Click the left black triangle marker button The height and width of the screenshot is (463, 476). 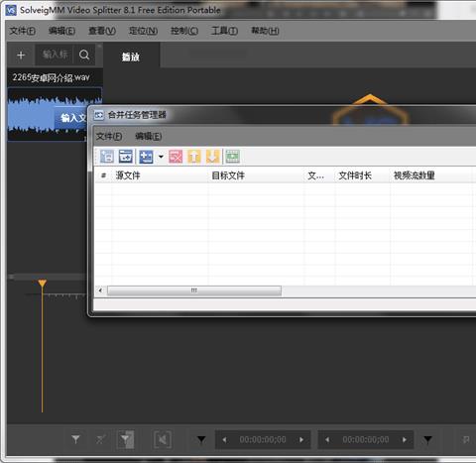coord(201,439)
